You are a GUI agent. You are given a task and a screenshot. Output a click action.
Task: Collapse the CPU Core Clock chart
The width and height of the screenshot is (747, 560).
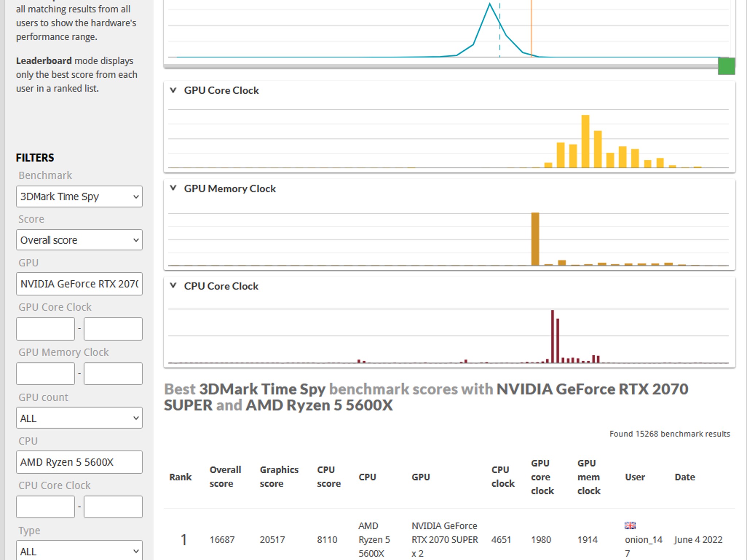[173, 285]
